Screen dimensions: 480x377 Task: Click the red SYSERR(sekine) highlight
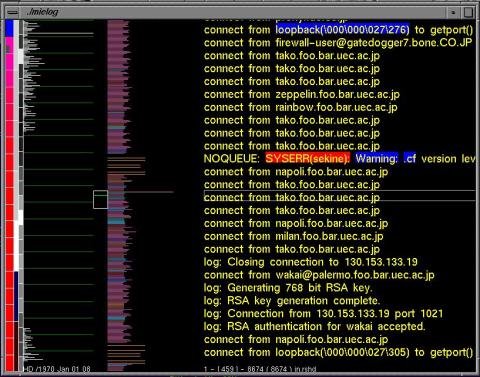click(x=307, y=159)
